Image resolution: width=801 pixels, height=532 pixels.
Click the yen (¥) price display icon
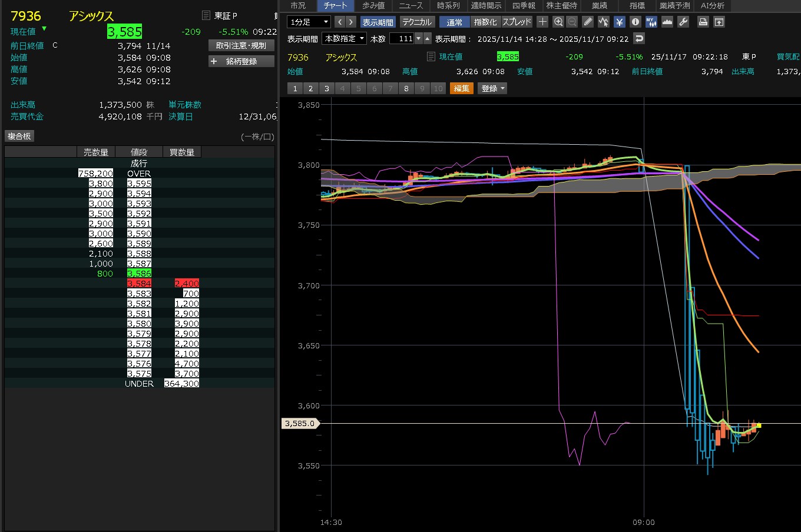pos(620,22)
